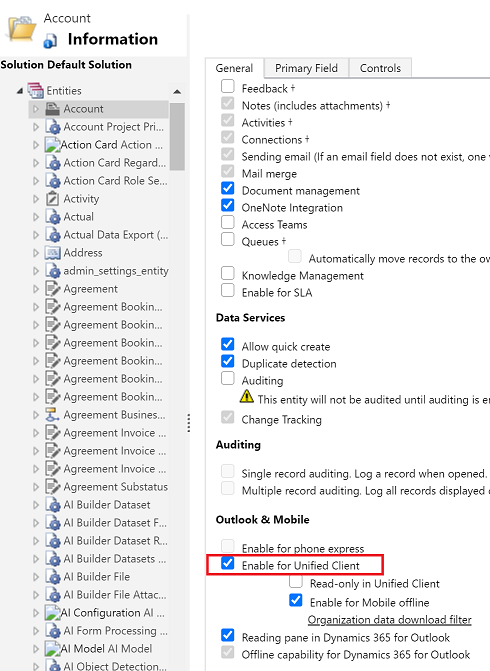Screen dimensions: 490x671
Task: Switch to the General tab
Action: (234, 68)
